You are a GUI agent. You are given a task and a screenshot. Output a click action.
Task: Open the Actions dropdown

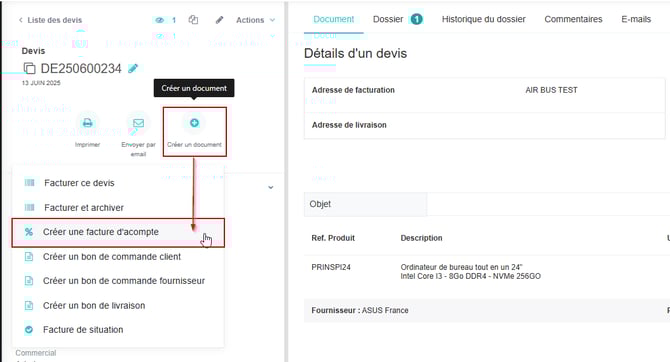pos(255,20)
